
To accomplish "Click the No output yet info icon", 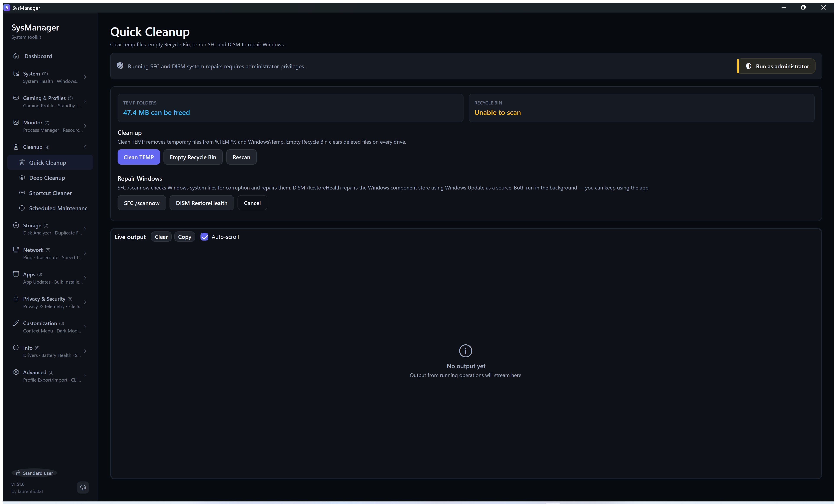I will [466, 351].
